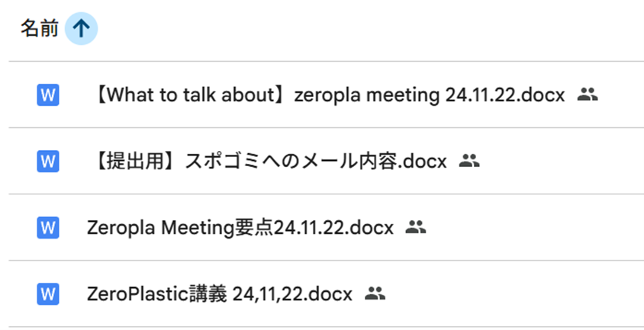Select the ZeroPlastic講義 24,11,22.docx file name

(220, 294)
